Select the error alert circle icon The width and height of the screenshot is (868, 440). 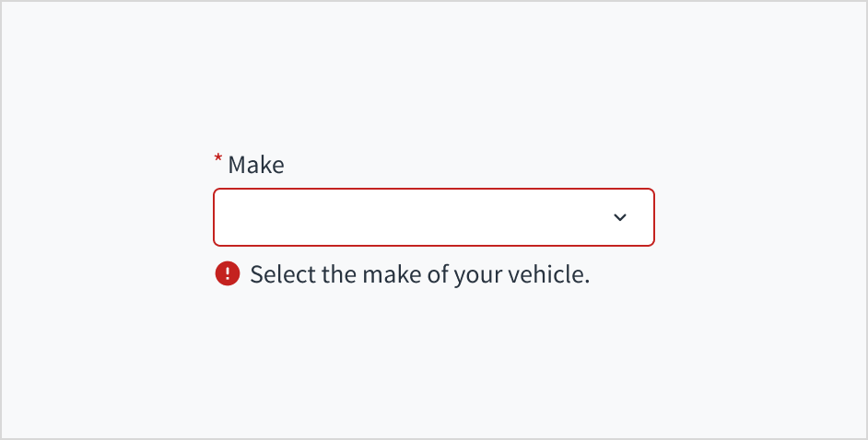(x=227, y=273)
